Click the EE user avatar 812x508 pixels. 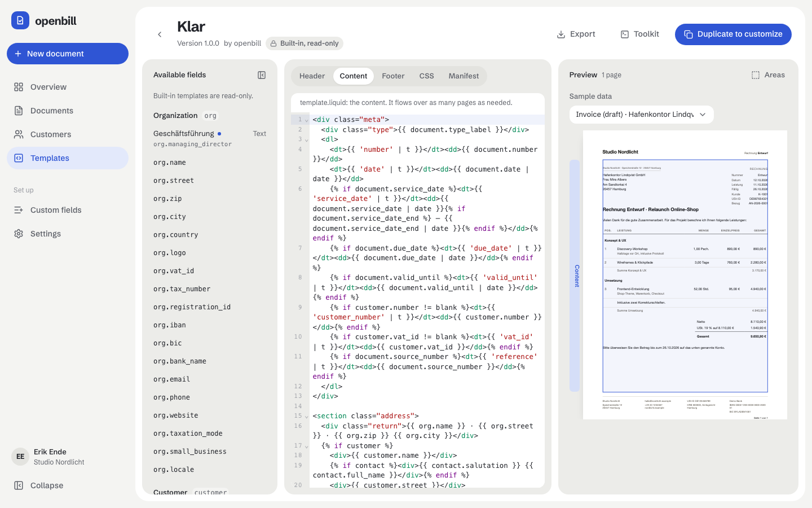(x=20, y=457)
